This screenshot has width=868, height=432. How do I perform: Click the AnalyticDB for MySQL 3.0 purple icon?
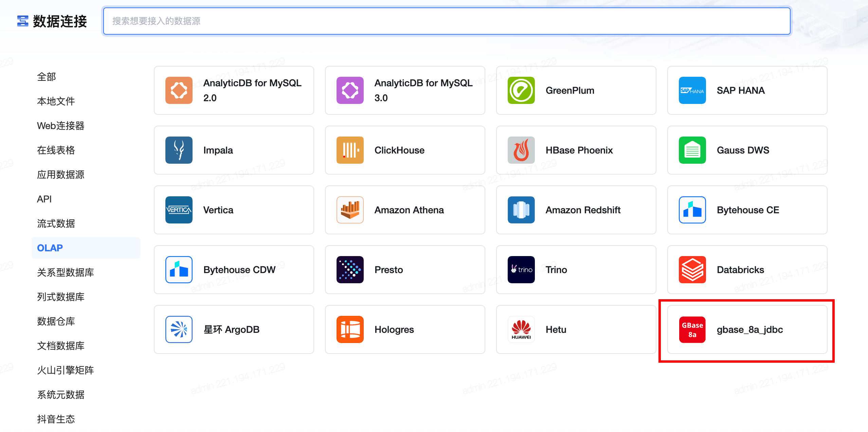click(x=350, y=90)
